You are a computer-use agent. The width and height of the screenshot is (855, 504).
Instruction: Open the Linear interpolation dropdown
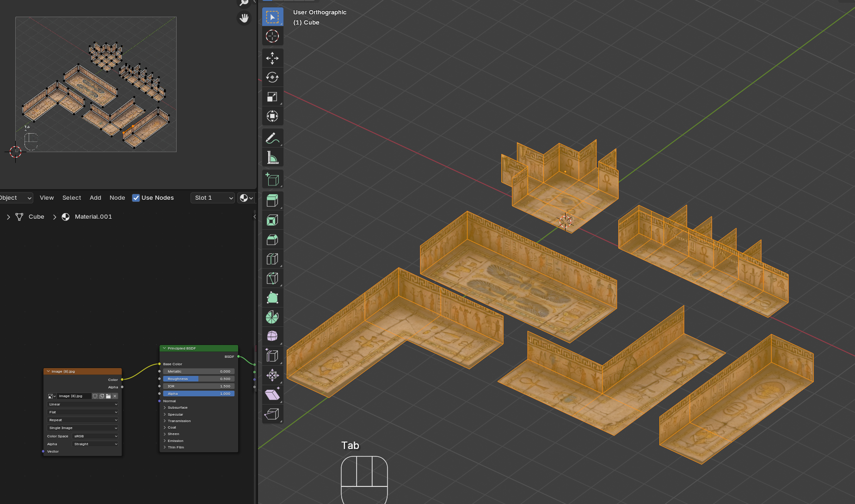(83, 405)
